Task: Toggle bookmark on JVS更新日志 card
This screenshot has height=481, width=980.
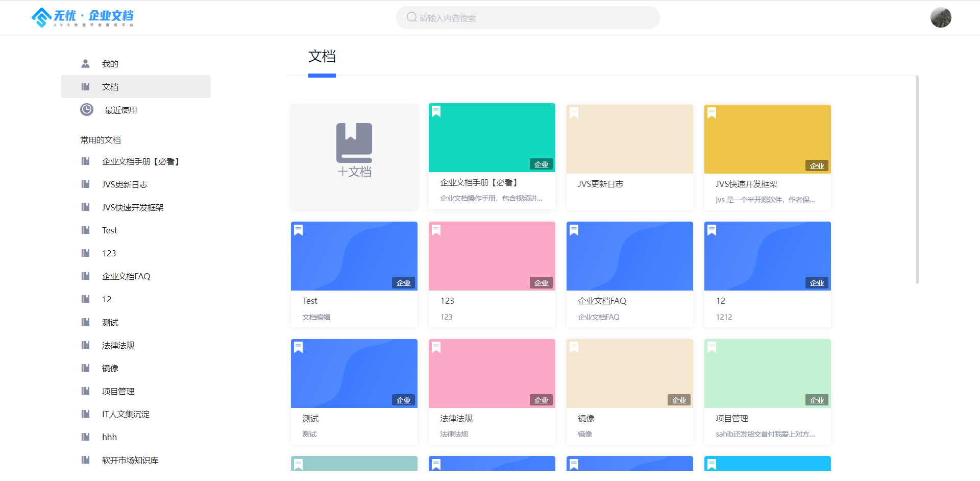Action: (574, 113)
